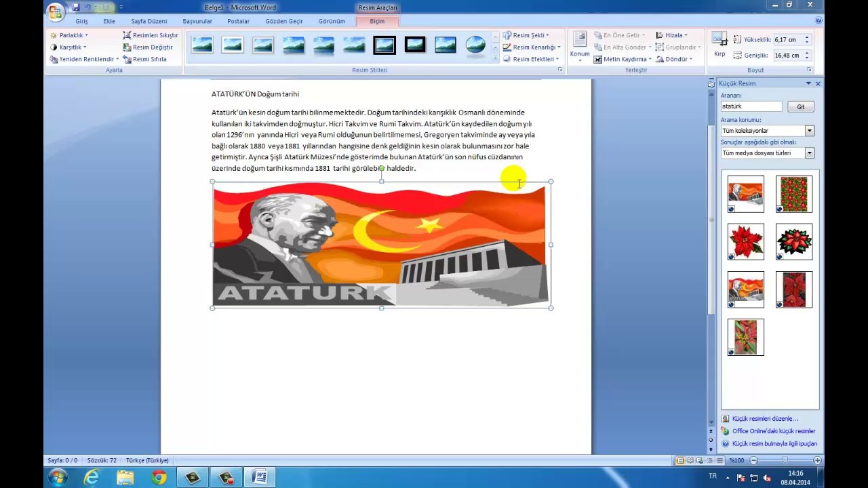Image resolution: width=868 pixels, height=488 pixels.
Task: Select the floral pattern clip art in top row
Action: [x=794, y=195]
